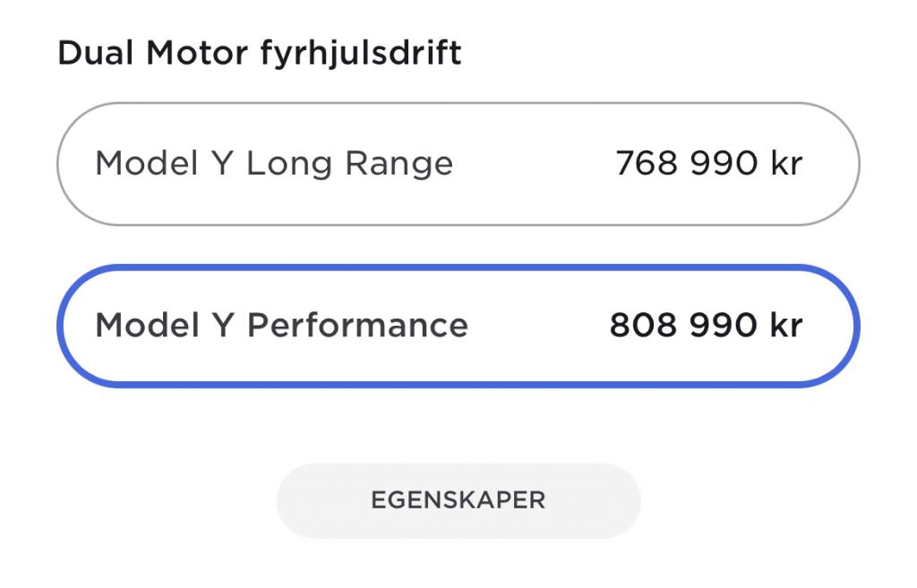This screenshot has width=917, height=588.
Task: Show vehicle properties via EGENSKAPER
Action: [458, 500]
